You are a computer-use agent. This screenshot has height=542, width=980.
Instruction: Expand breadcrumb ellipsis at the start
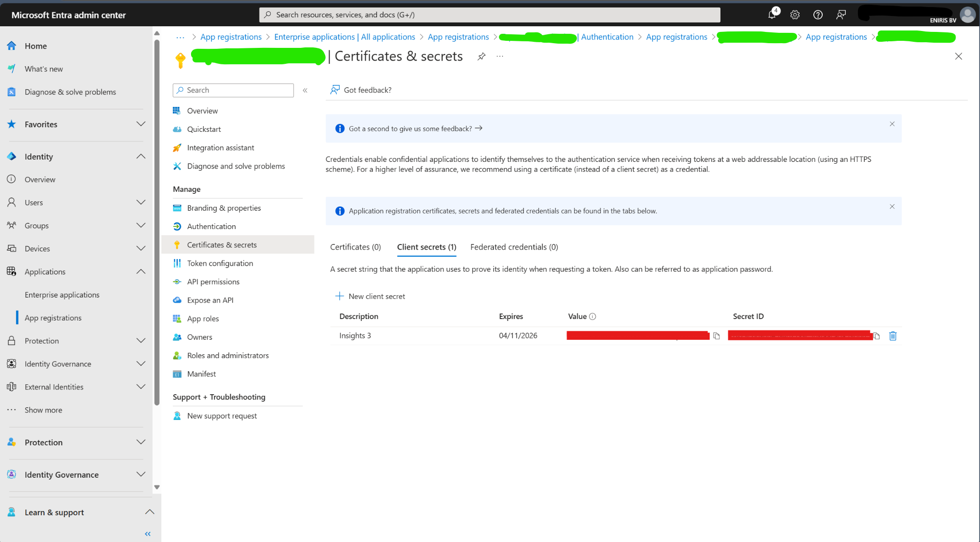[180, 37]
